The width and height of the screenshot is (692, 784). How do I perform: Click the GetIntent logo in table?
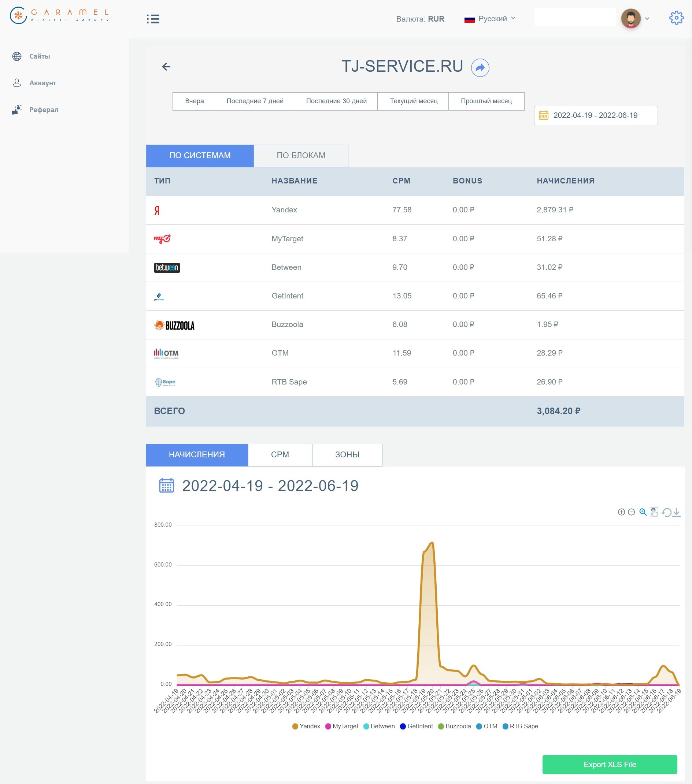tap(159, 297)
